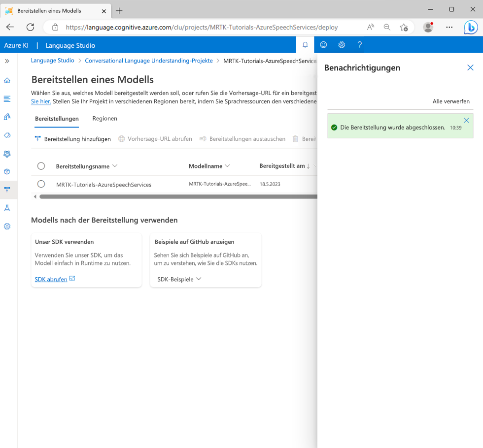Open the feedback smiley icon
The image size is (483, 448).
coord(323,45)
